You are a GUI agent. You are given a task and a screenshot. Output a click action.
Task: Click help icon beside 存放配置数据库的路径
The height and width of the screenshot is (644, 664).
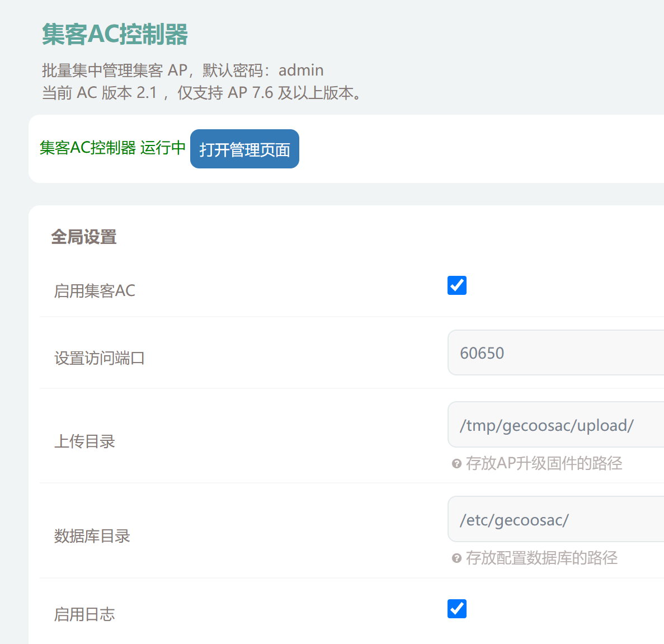click(x=456, y=558)
